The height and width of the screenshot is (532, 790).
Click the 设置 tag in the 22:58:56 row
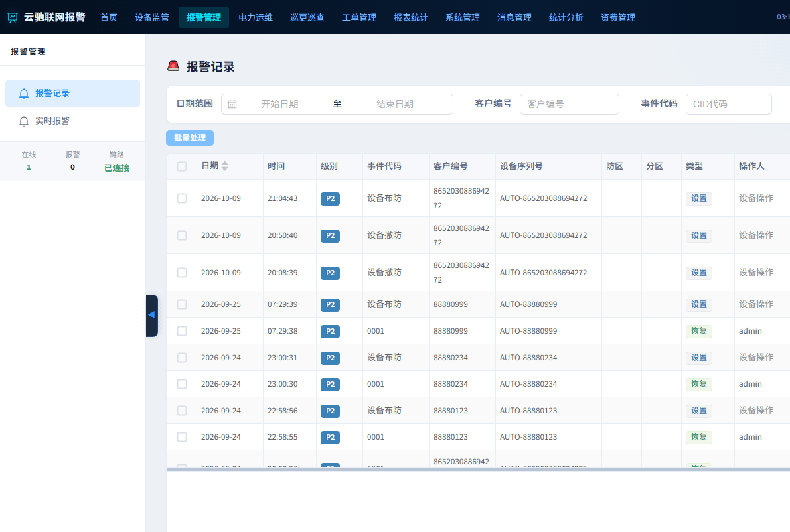[699, 411]
